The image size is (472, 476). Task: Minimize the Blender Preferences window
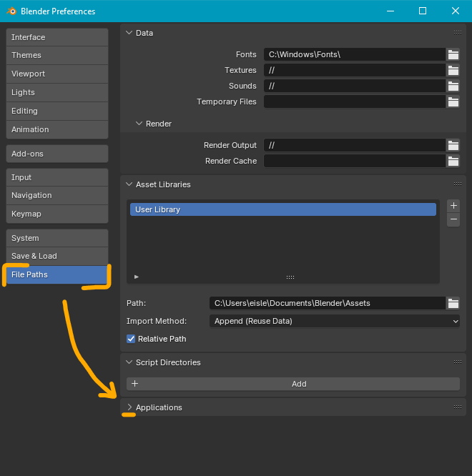pyautogui.click(x=390, y=11)
